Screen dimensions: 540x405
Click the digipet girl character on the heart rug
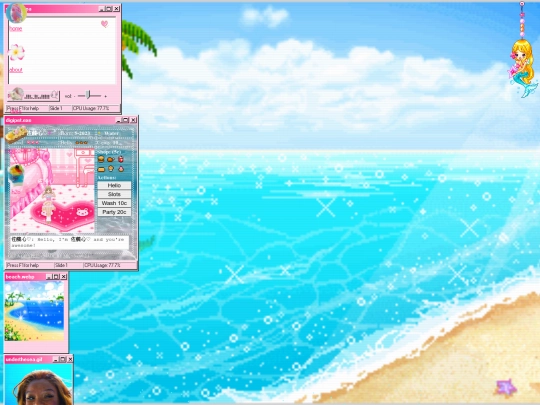click(48, 204)
